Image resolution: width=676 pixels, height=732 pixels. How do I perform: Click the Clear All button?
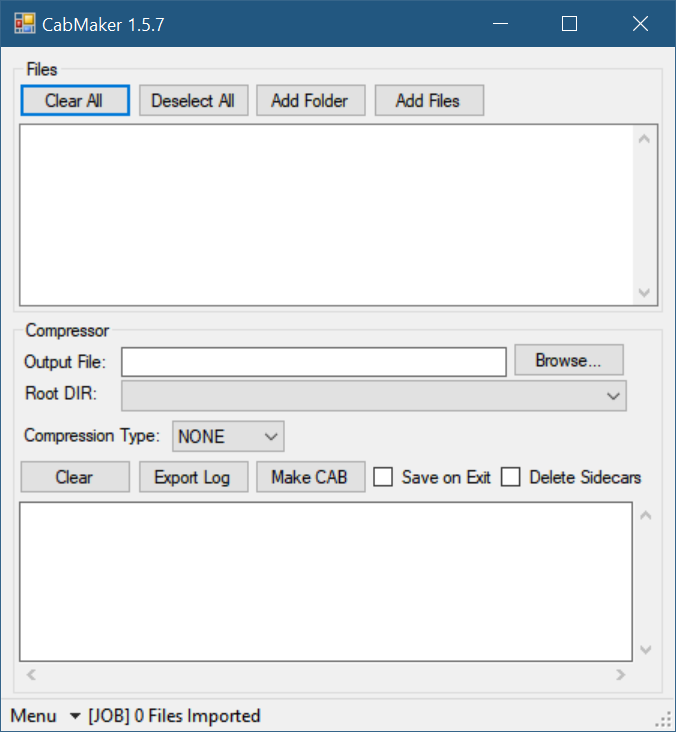pos(74,101)
